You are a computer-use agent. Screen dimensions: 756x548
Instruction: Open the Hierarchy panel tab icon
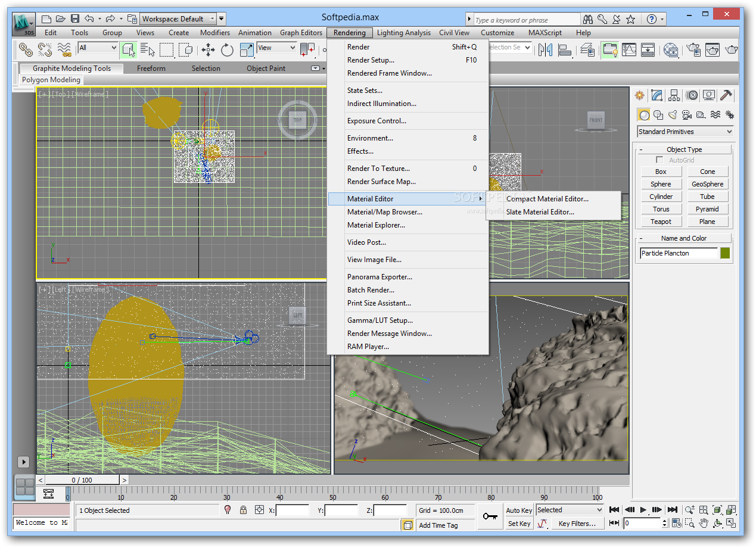coord(674,95)
